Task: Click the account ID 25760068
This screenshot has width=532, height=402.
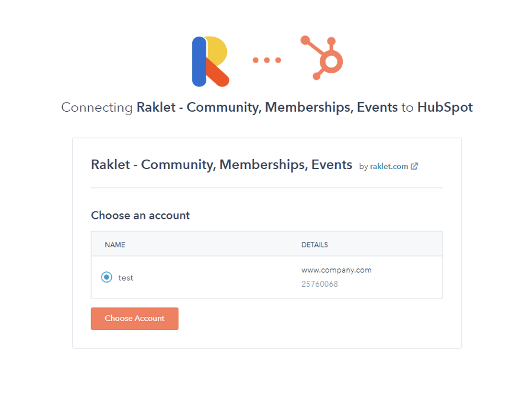Action: 320,284
